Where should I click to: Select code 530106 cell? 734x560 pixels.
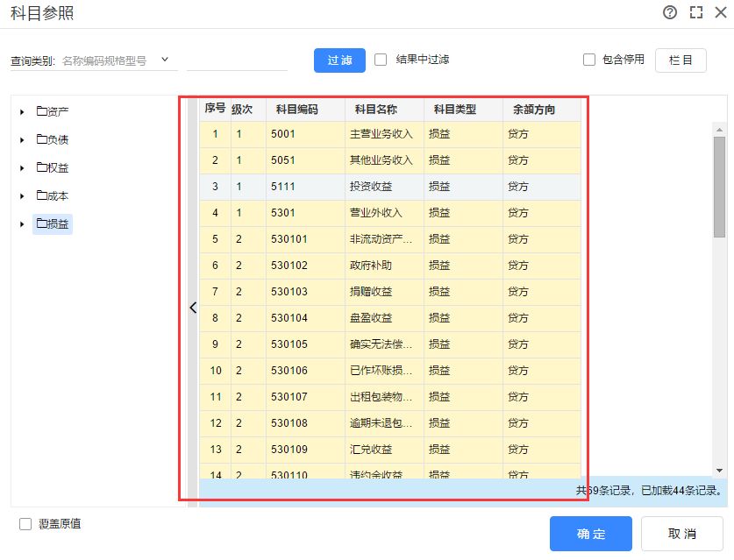coord(305,371)
